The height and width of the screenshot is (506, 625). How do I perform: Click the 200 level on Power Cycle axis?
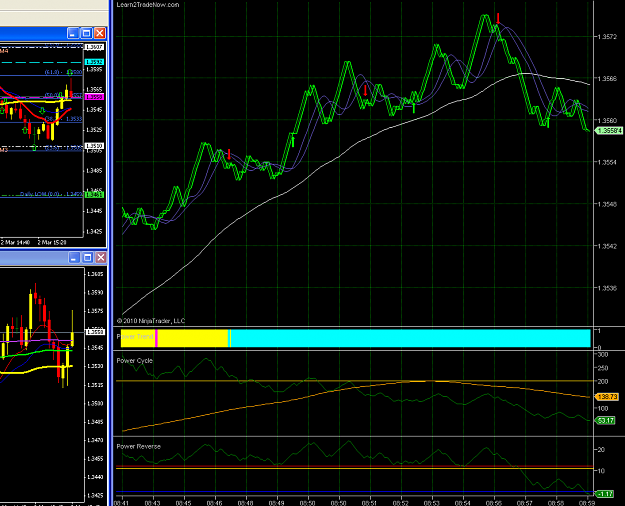point(603,382)
